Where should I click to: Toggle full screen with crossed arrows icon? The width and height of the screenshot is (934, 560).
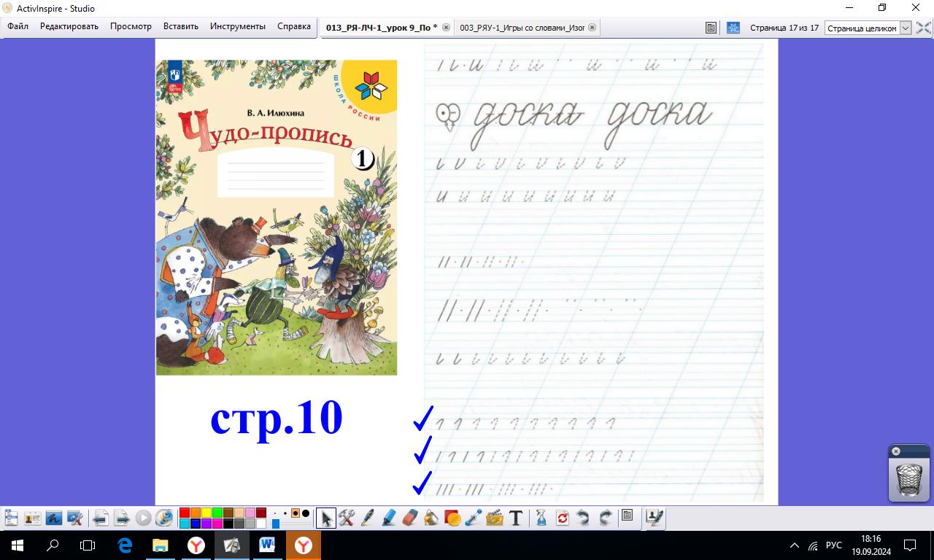tap(923, 28)
